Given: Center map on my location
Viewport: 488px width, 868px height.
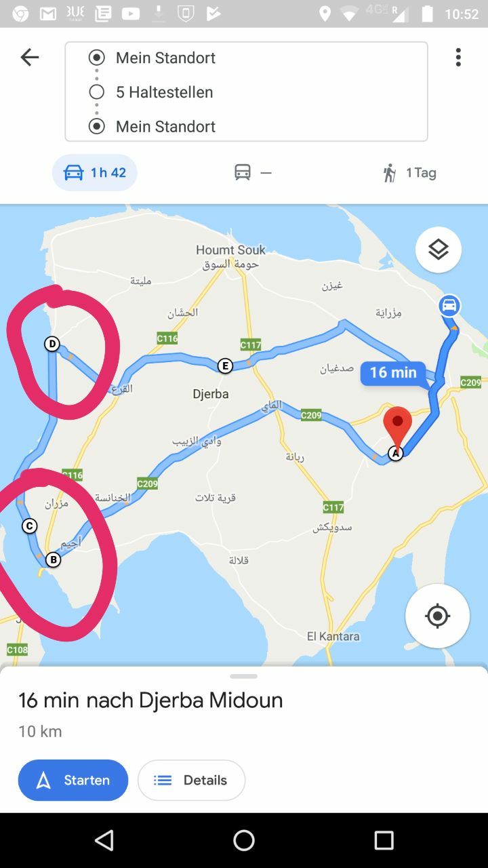Looking at the screenshot, I should (x=437, y=616).
